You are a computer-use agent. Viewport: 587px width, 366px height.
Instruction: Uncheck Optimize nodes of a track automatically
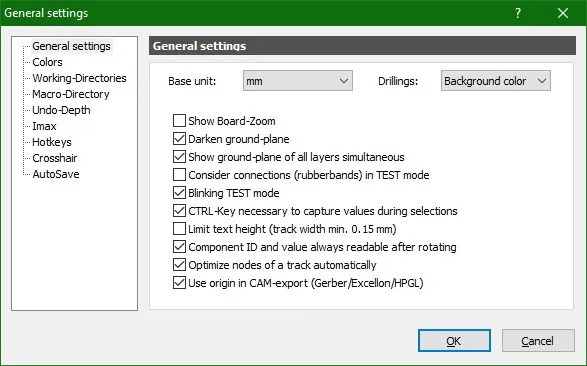point(179,265)
